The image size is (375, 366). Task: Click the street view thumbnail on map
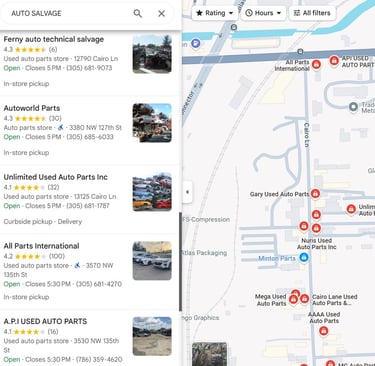tap(210, 354)
